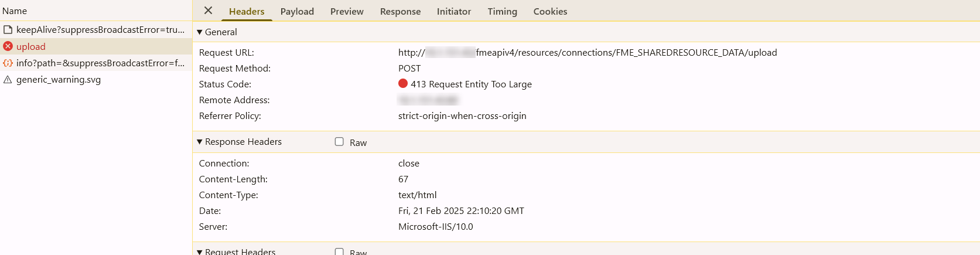Image resolution: width=980 pixels, height=255 pixels.
Task: Select the generic_warning.svg request
Action: (96, 79)
